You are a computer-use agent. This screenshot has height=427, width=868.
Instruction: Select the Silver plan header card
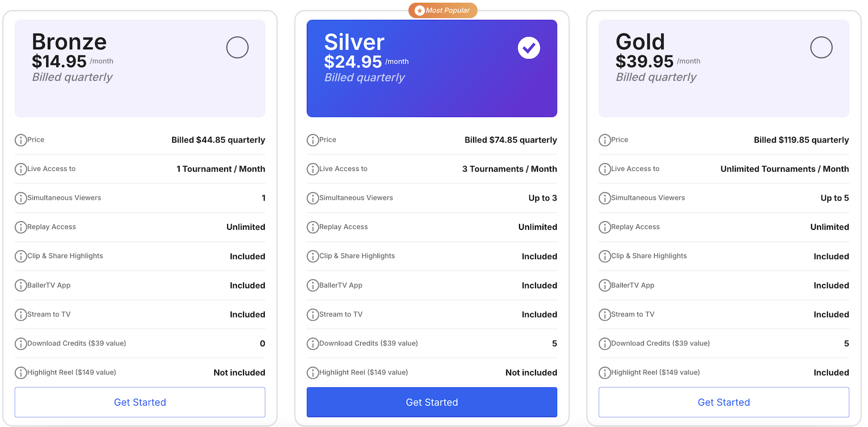tap(432, 68)
